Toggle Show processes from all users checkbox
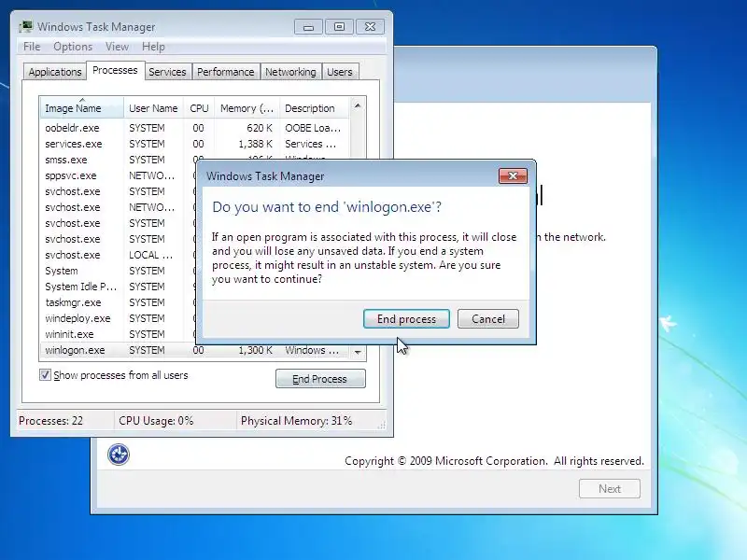Screen dimensions: 747x560 [45, 375]
